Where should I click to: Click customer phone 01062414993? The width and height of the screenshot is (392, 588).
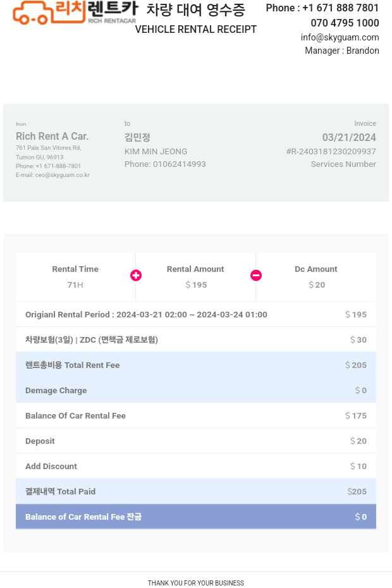pyautogui.click(x=180, y=164)
